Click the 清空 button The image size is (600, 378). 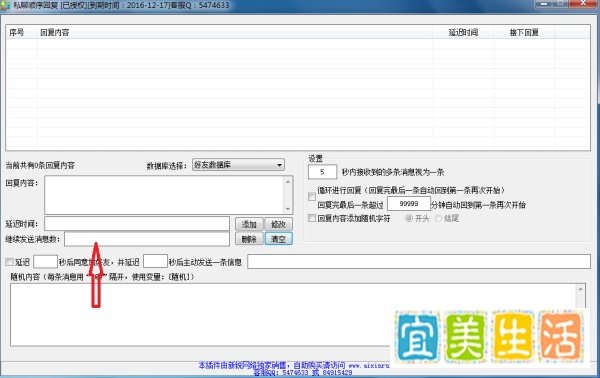coord(278,239)
